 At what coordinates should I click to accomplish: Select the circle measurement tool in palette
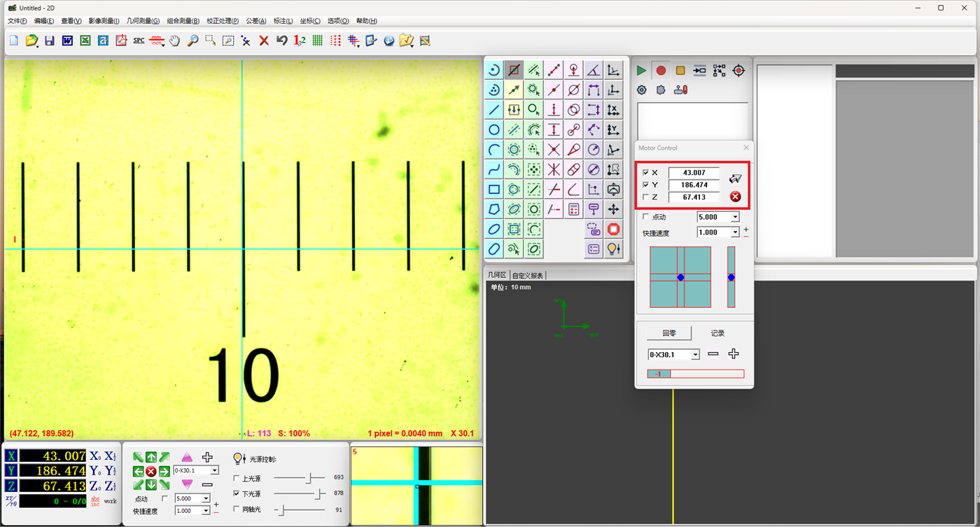[494, 129]
